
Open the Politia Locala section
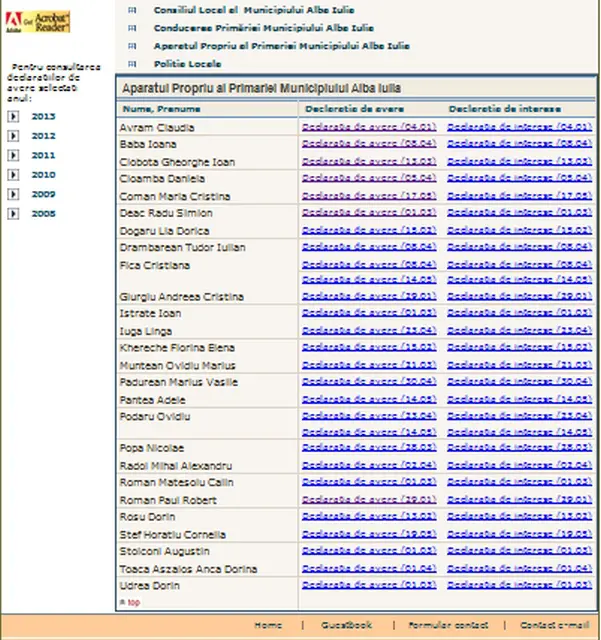click(x=187, y=64)
